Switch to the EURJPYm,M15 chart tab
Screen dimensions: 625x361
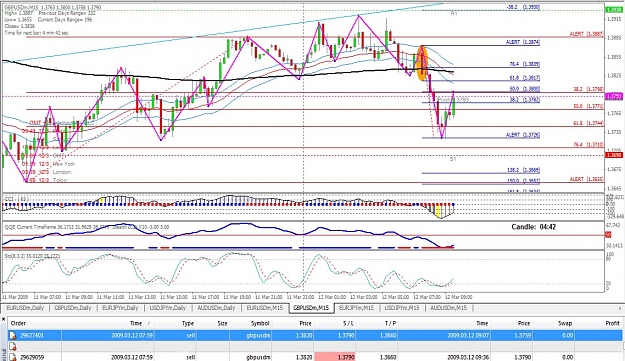coord(356,308)
